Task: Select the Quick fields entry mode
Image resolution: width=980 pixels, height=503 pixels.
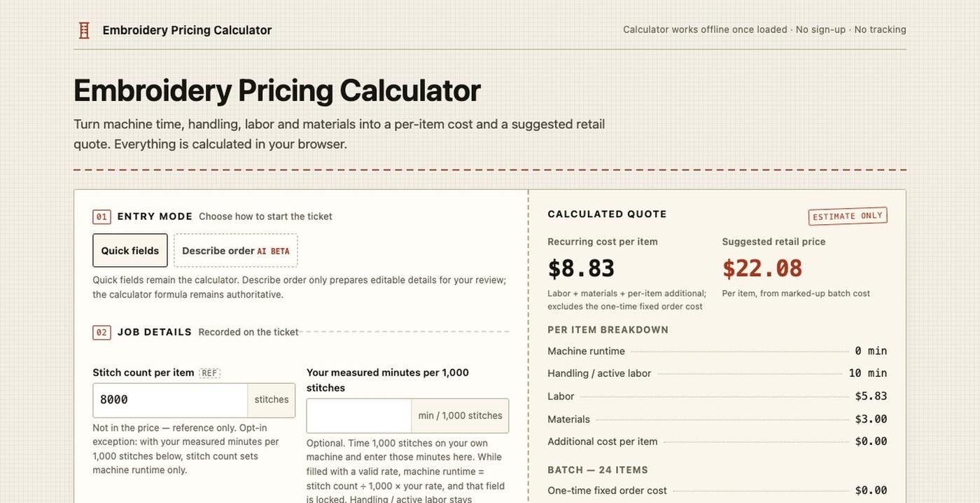Action: point(130,251)
